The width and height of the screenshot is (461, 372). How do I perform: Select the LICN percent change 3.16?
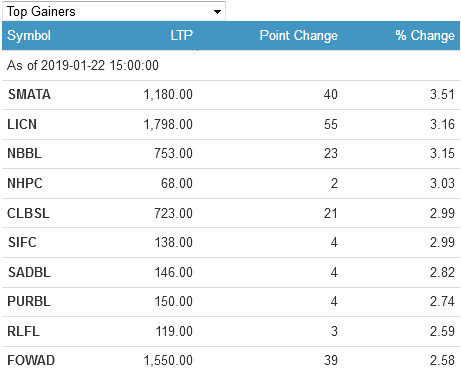click(x=442, y=124)
